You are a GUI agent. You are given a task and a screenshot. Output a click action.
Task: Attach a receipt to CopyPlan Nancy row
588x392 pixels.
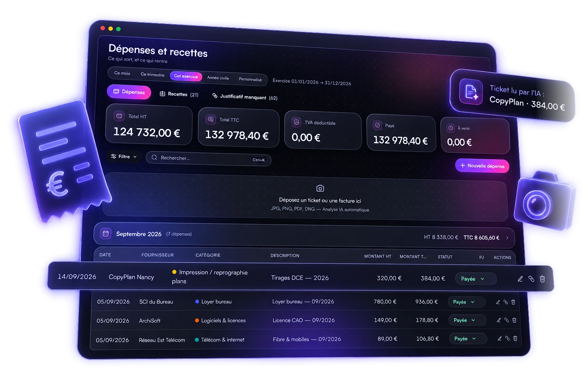tap(531, 279)
